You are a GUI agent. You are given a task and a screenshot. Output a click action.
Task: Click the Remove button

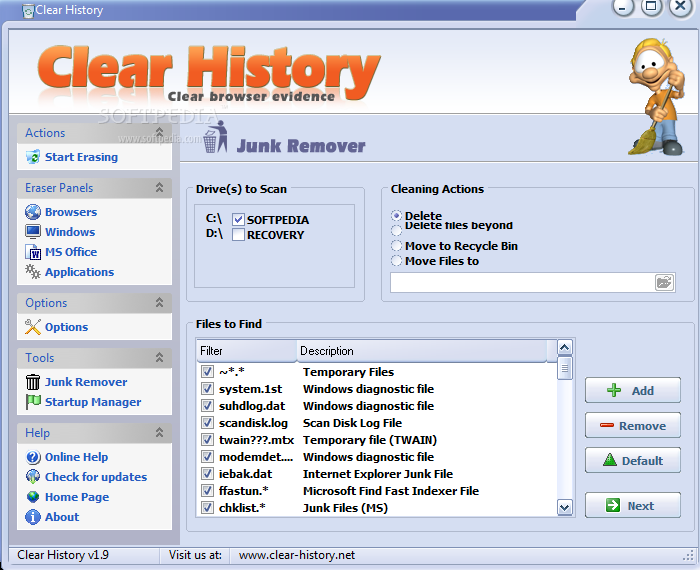(633, 425)
